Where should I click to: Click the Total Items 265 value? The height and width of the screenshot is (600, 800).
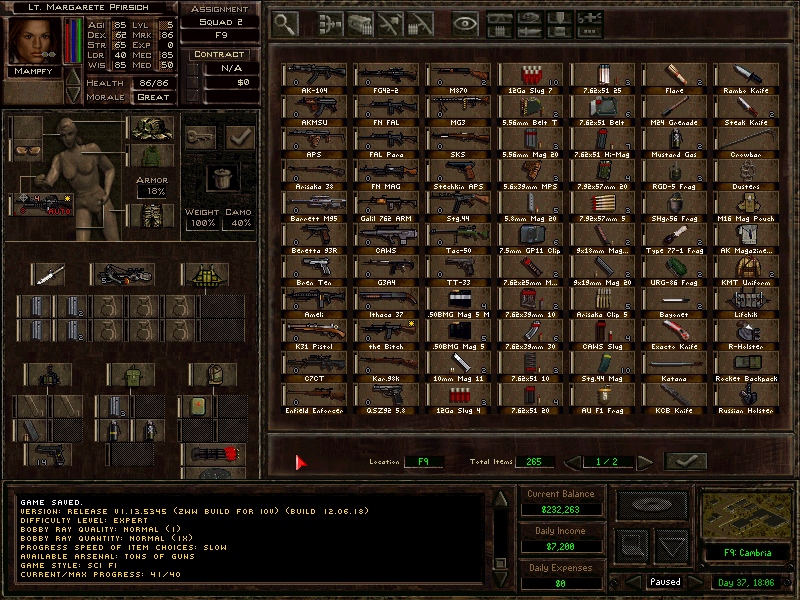click(x=534, y=462)
